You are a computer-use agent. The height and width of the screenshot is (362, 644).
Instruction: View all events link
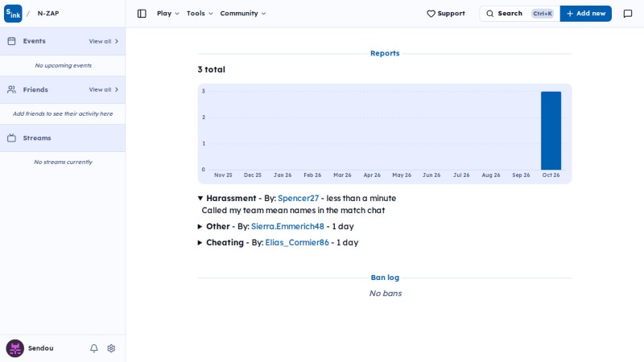coord(104,42)
